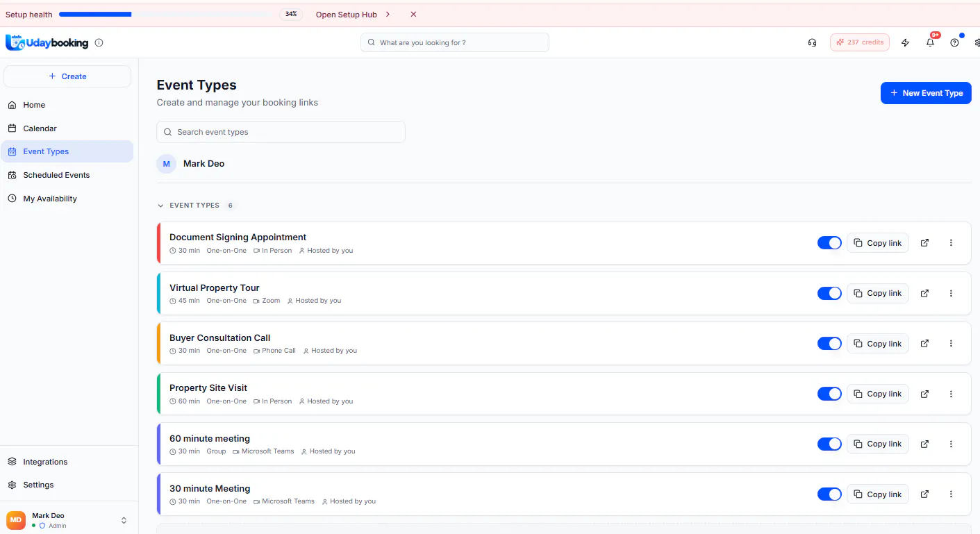Expand the Mark Deo account switcher
This screenshot has height=534, width=980.
124,520
